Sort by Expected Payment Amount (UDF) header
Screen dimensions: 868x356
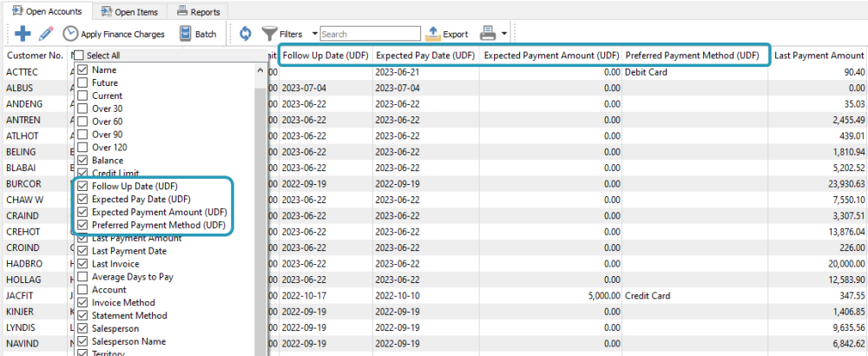pyautogui.click(x=551, y=56)
